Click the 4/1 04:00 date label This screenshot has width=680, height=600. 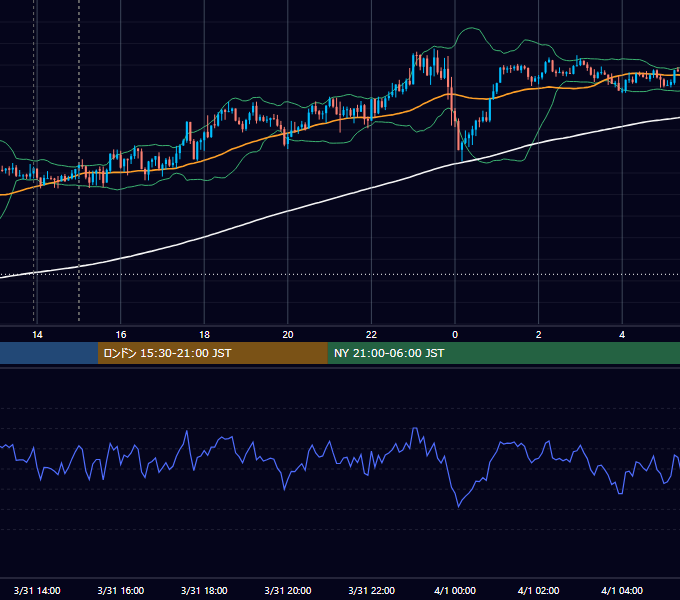coord(622,590)
